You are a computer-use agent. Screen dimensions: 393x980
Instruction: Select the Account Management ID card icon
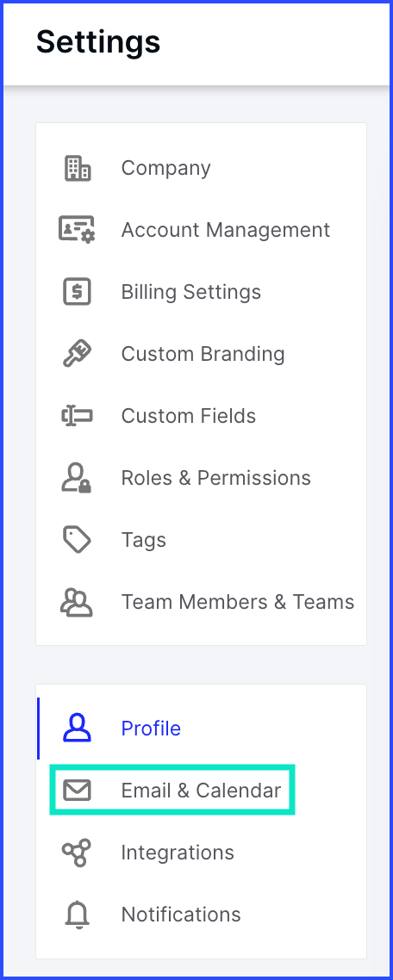click(77, 229)
